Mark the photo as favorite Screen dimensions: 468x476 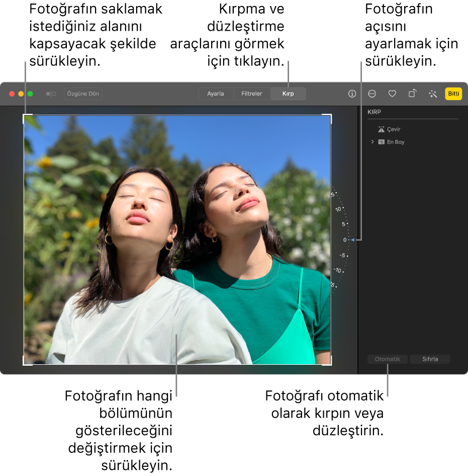(392, 94)
